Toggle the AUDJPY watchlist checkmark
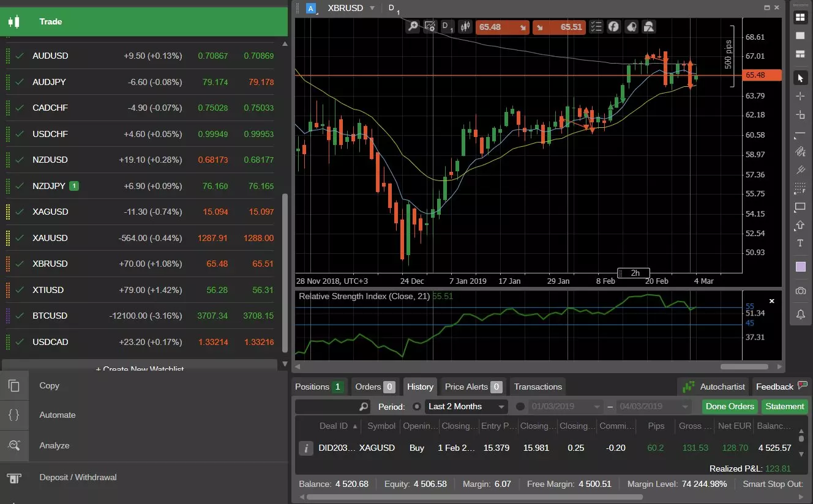813x504 pixels. 20,82
